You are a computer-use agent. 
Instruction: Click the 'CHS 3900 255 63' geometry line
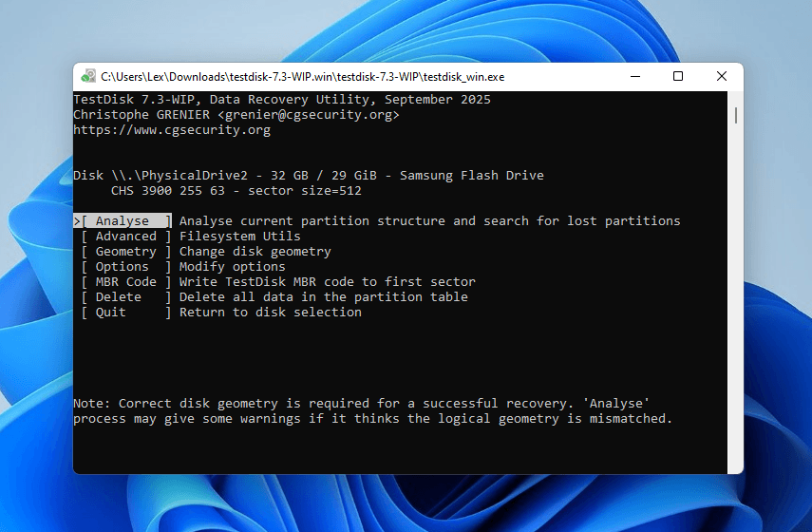[x=236, y=191]
